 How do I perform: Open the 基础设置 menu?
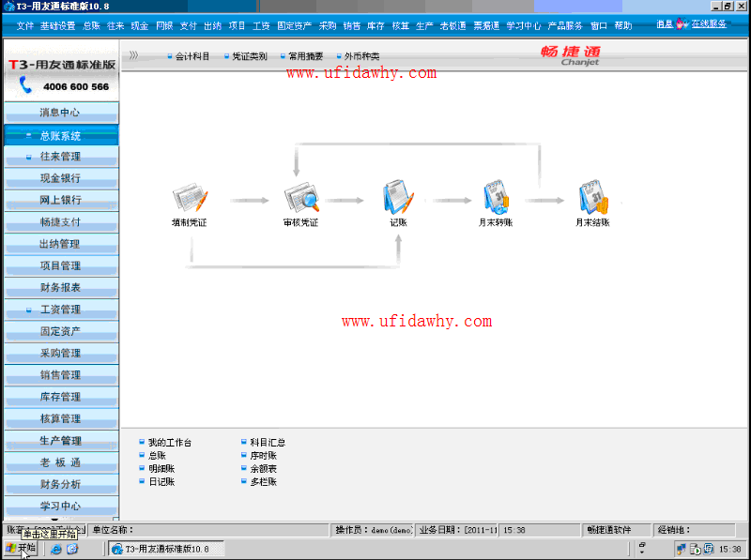pyautogui.click(x=57, y=26)
